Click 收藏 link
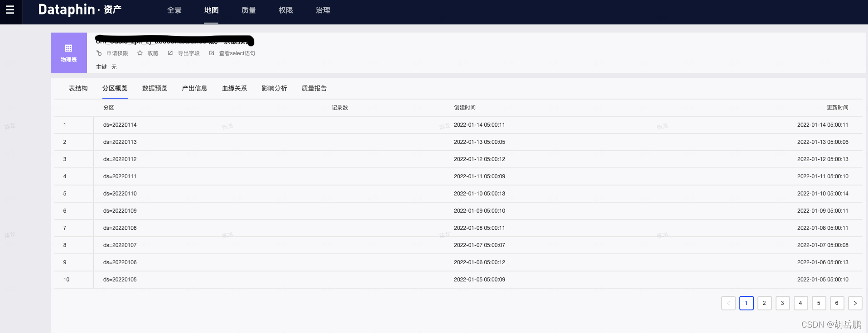The width and height of the screenshot is (868, 333). (x=153, y=53)
